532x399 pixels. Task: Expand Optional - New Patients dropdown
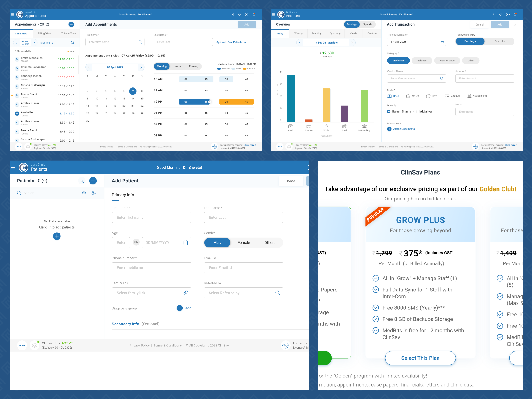[x=231, y=42]
